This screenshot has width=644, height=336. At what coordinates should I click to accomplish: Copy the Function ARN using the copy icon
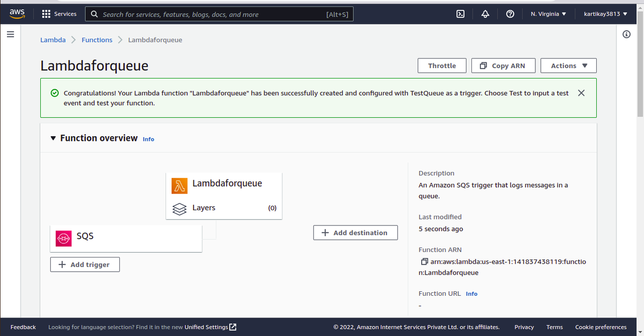(x=424, y=262)
